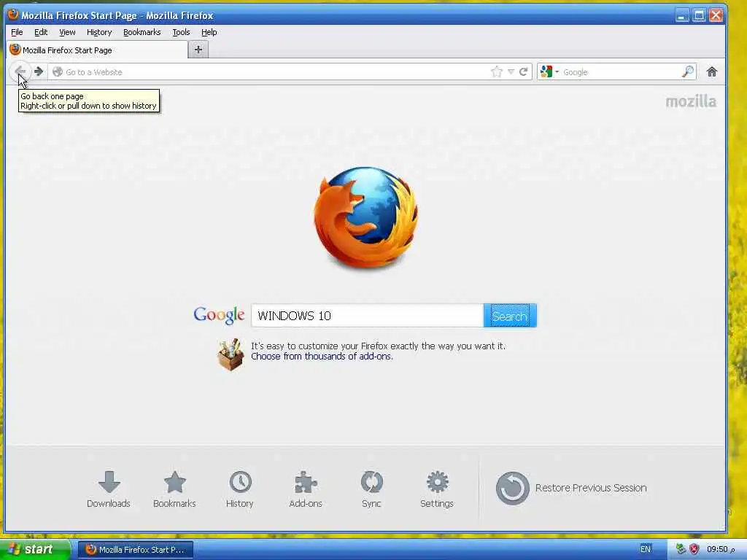Click the Back arrow navigation button

pyautogui.click(x=20, y=72)
